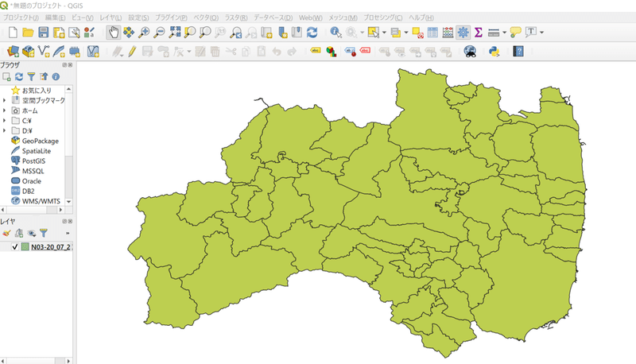
Task: Select the Zoom In magnifier tool
Action: [144, 33]
